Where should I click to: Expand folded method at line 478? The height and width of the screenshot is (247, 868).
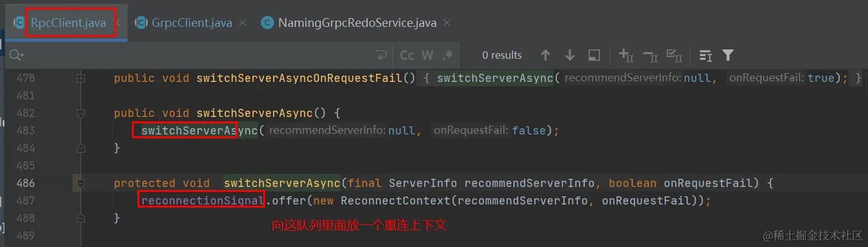(x=81, y=78)
